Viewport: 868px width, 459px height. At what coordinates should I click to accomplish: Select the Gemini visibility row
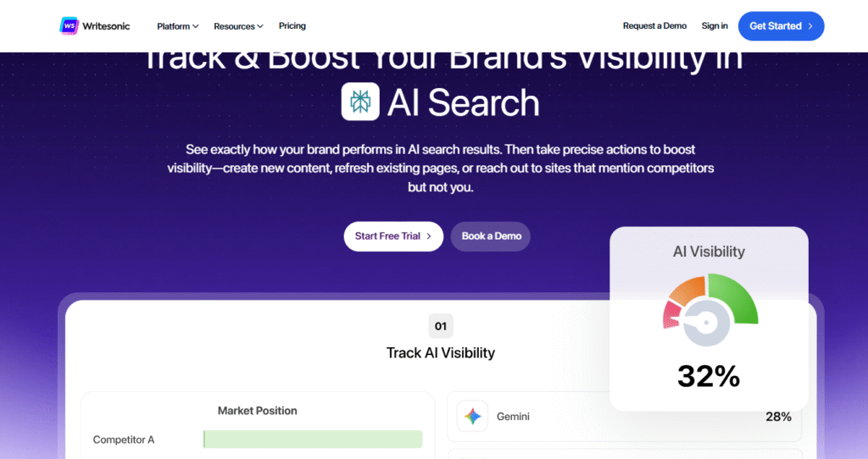[x=624, y=417]
